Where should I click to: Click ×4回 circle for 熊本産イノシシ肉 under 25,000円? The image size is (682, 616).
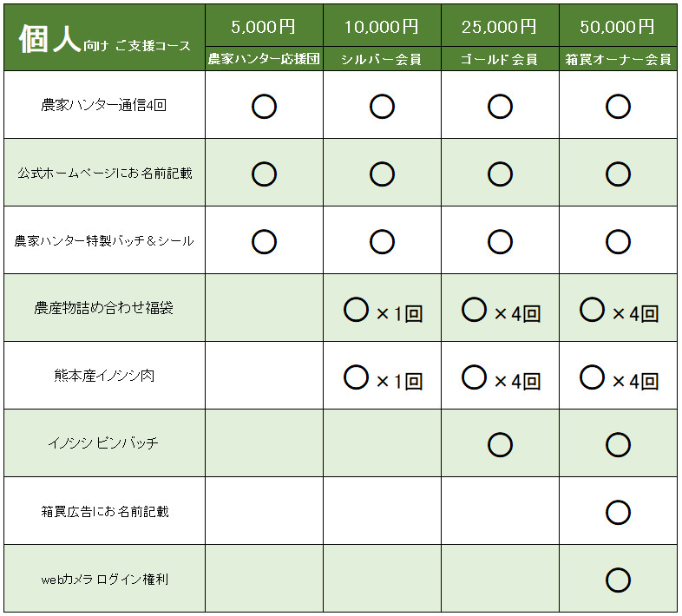click(475, 377)
